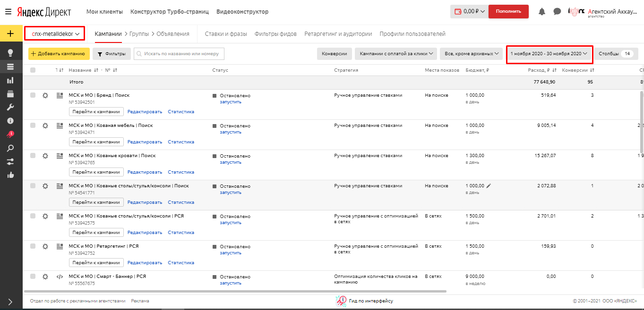Image resolution: width=644 pixels, height=310 pixels.
Task: Click the yellow plus create button
Action: pos(11,34)
